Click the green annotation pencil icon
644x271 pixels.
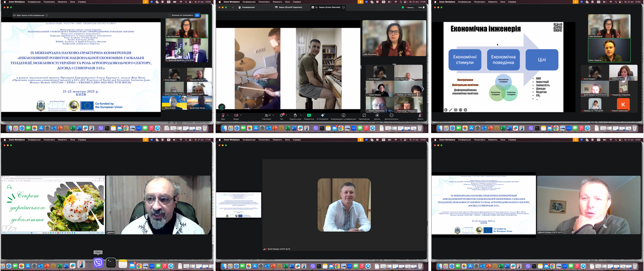click(x=222, y=107)
